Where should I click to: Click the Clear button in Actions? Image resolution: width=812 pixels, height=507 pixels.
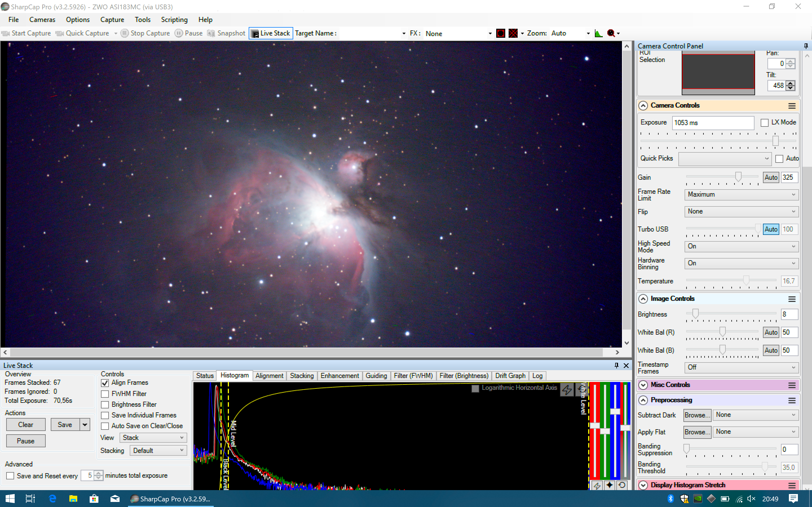tap(25, 424)
